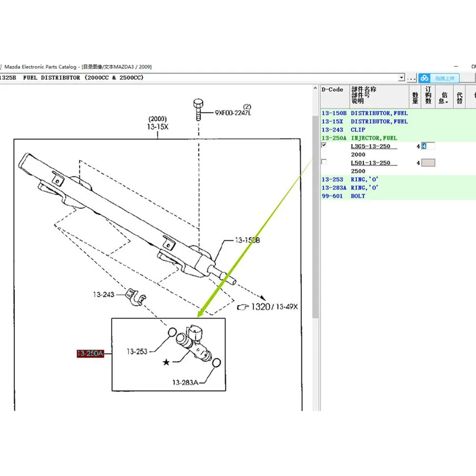
Task: Click the bolt drawing in the diagram
Action: pos(198,109)
